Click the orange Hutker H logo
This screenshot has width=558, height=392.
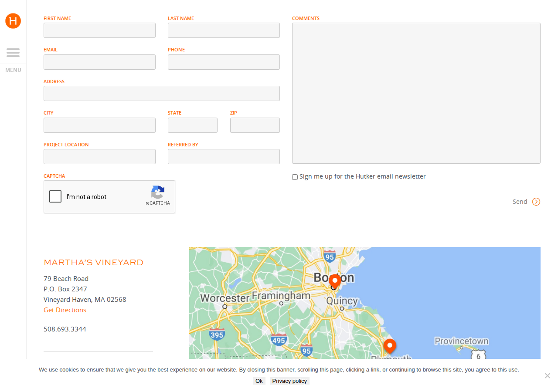[13, 21]
